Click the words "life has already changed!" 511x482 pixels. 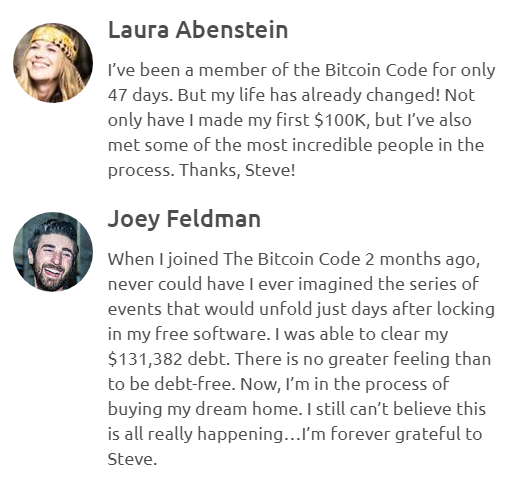pos(340,96)
